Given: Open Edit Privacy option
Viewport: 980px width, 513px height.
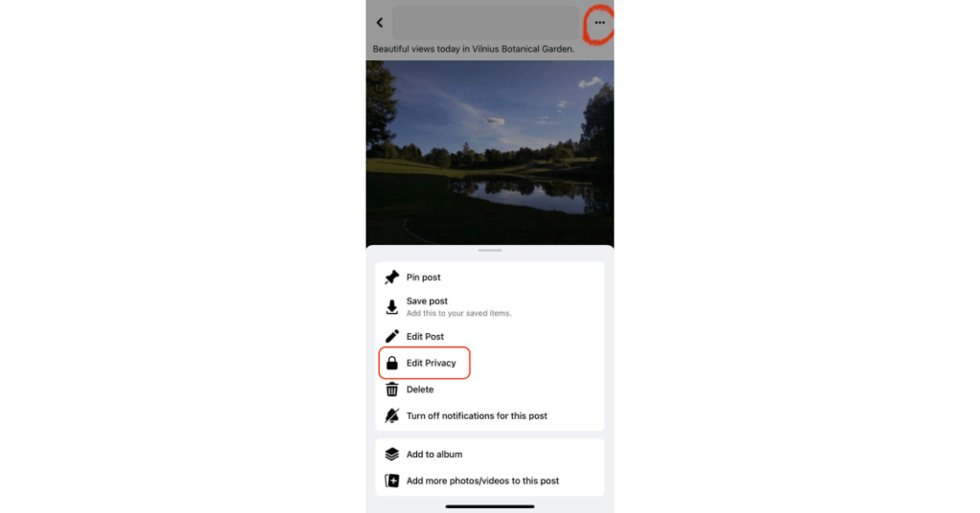Looking at the screenshot, I should [424, 363].
